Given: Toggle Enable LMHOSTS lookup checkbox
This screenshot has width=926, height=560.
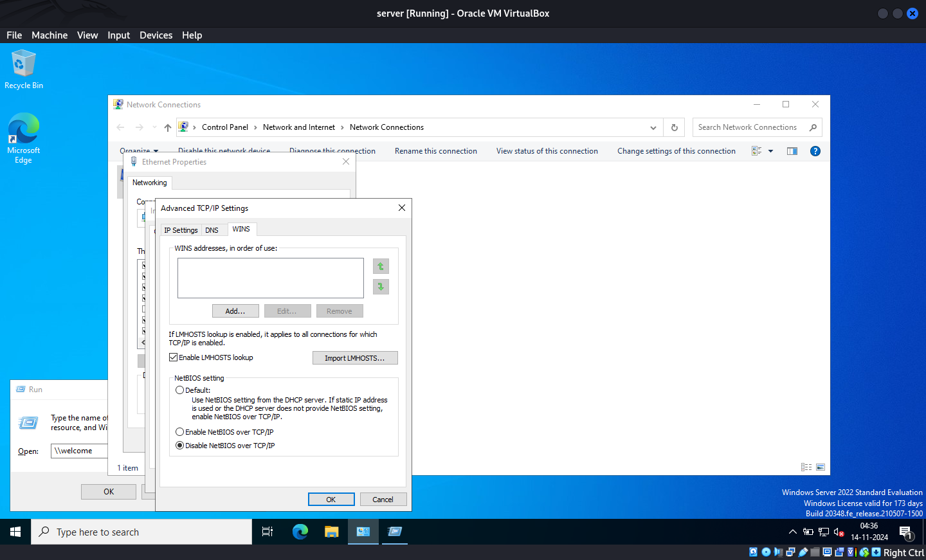Looking at the screenshot, I should (174, 357).
